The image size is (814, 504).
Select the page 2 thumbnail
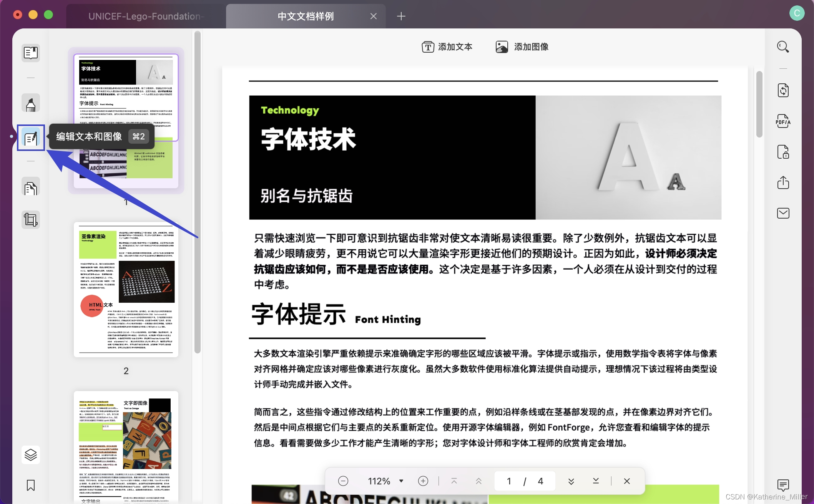click(x=126, y=290)
